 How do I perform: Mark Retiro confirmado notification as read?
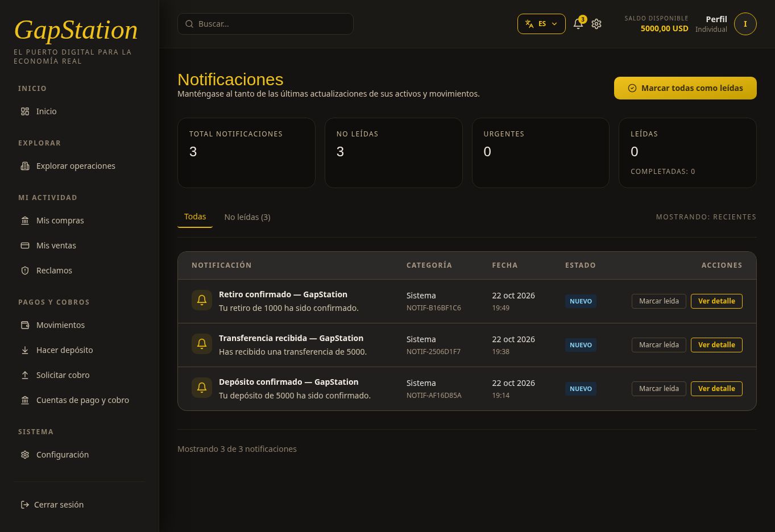pos(659,301)
